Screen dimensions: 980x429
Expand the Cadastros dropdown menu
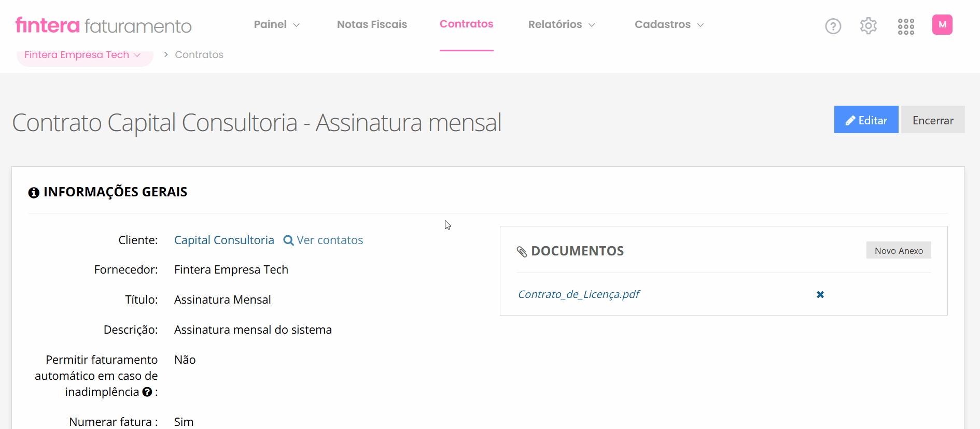click(x=669, y=24)
